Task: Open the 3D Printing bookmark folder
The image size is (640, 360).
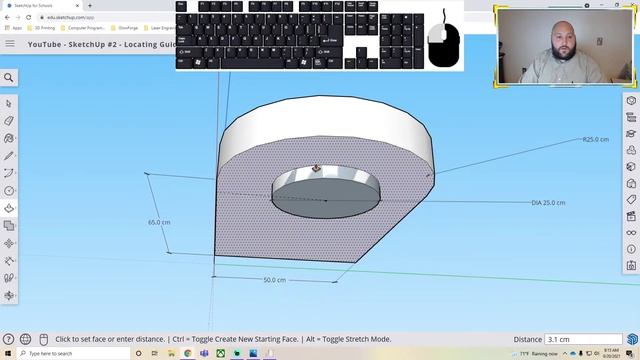Action: point(41,28)
